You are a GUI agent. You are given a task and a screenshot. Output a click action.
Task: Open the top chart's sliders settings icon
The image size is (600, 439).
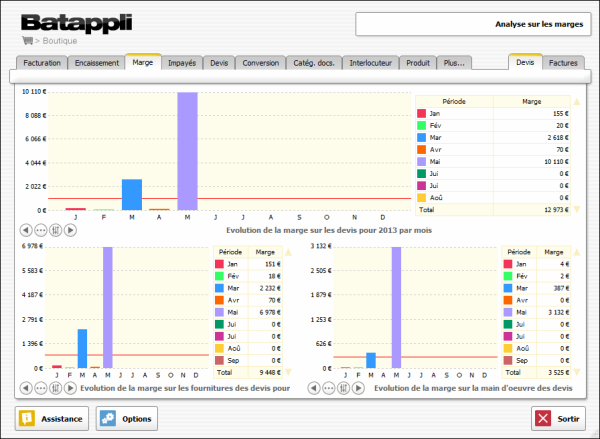pos(55,229)
